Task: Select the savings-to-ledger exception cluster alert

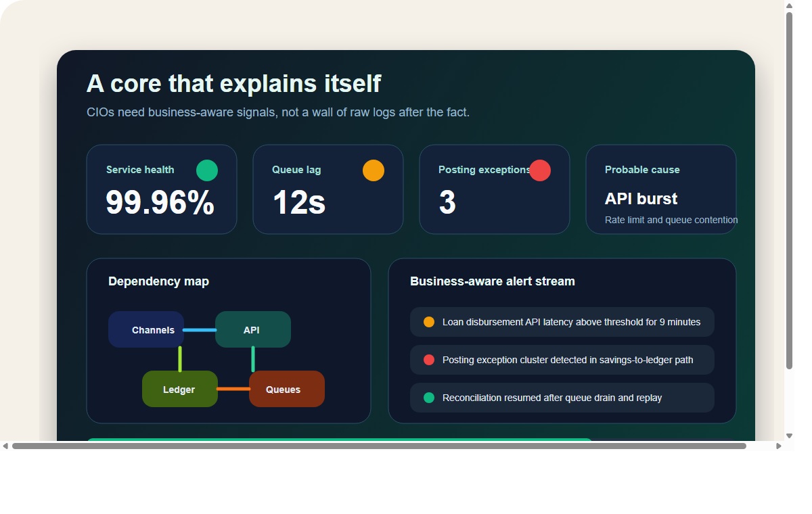Action: click(x=562, y=360)
